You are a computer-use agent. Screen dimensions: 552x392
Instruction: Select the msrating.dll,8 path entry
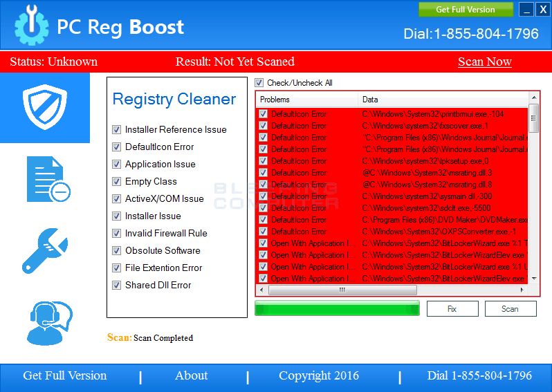coord(427,185)
